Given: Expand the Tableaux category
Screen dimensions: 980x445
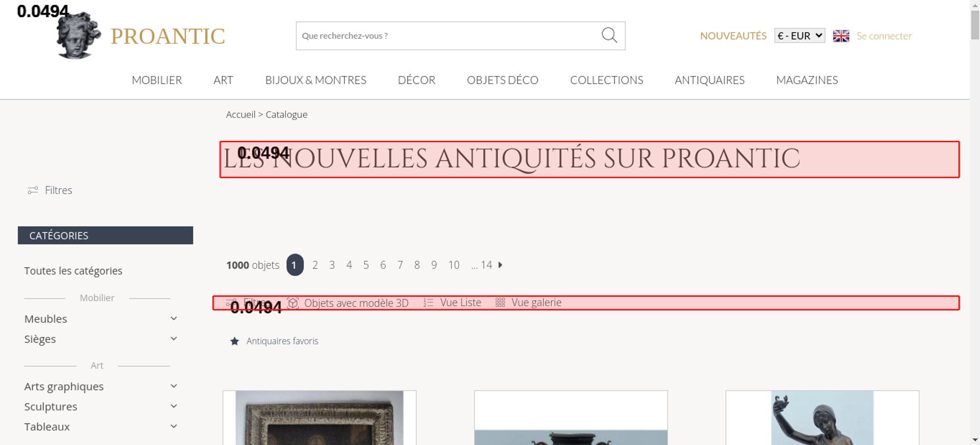Looking at the screenshot, I should pyautogui.click(x=173, y=426).
